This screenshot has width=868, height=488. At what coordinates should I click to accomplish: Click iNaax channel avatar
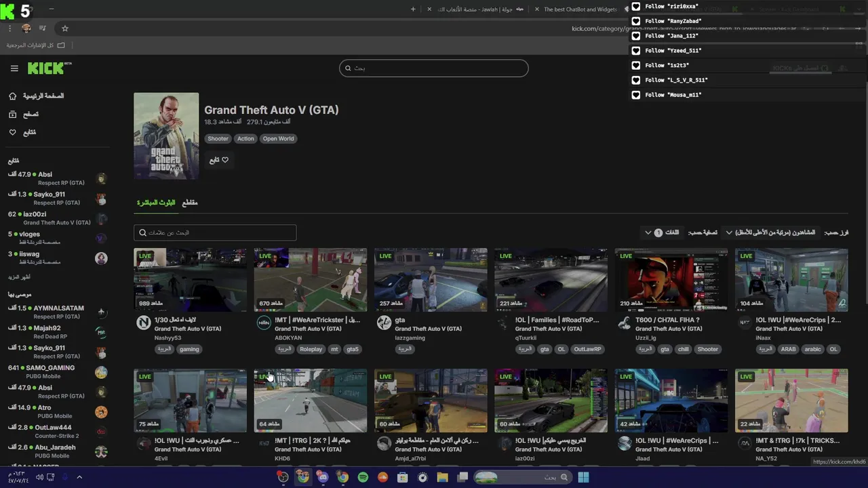coord(745,323)
